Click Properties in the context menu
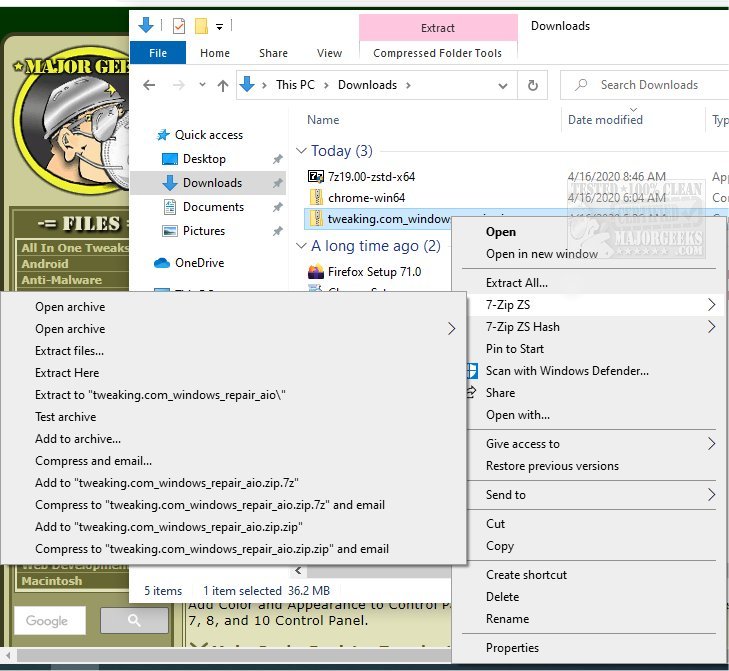The image size is (729, 671). [512, 648]
